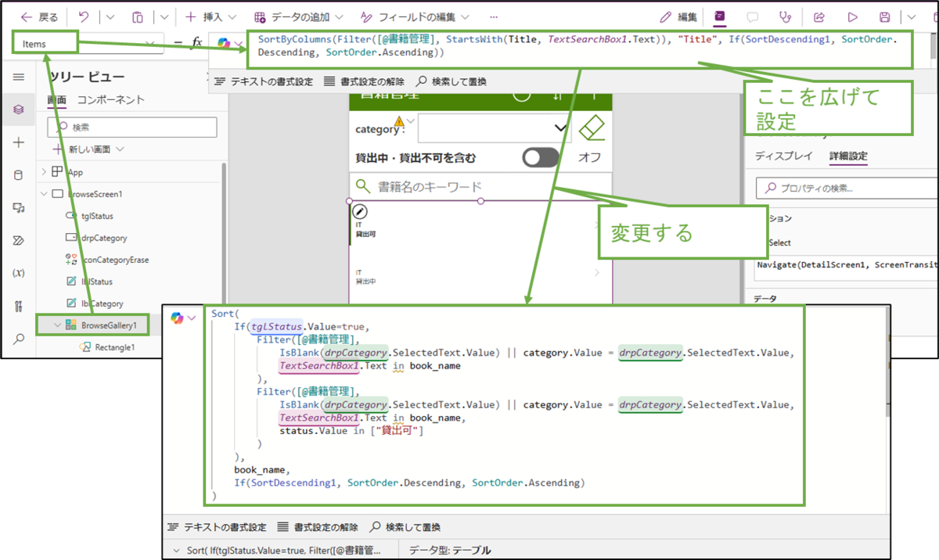Click the more commands ellipsis
This screenshot has width=939, height=560.
tap(493, 16)
